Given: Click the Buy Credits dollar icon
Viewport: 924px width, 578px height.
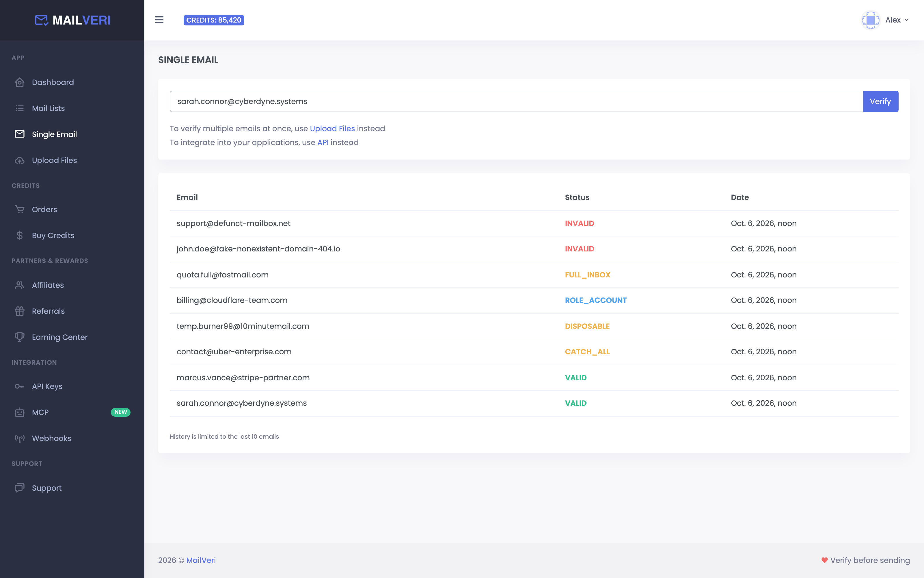Looking at the screenshot, I should click(19, 236).
